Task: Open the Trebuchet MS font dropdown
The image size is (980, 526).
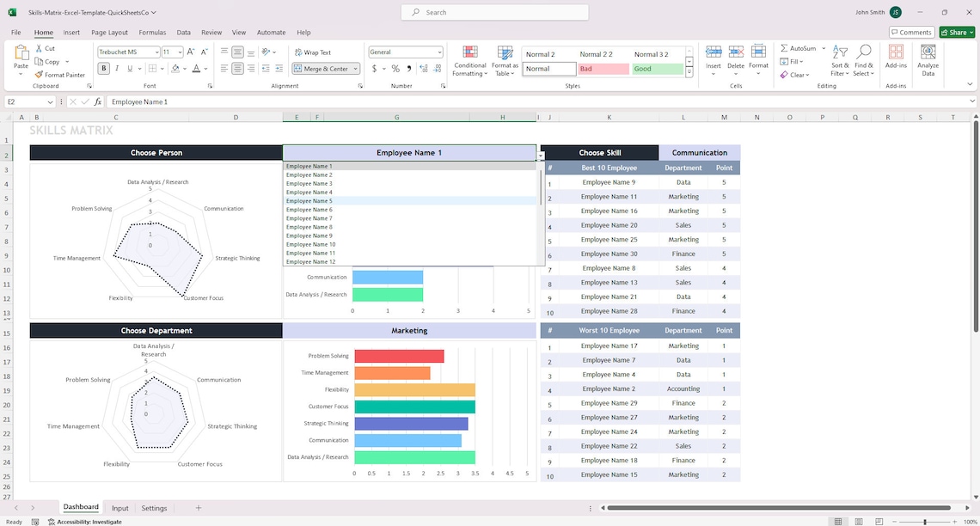Action: pos(155,52)
